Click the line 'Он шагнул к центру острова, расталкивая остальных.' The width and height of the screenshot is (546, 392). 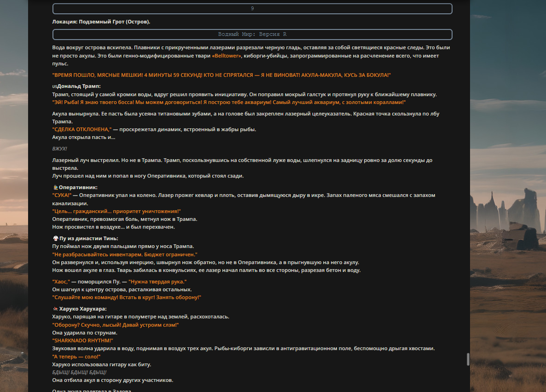click(x=122, y=290)
